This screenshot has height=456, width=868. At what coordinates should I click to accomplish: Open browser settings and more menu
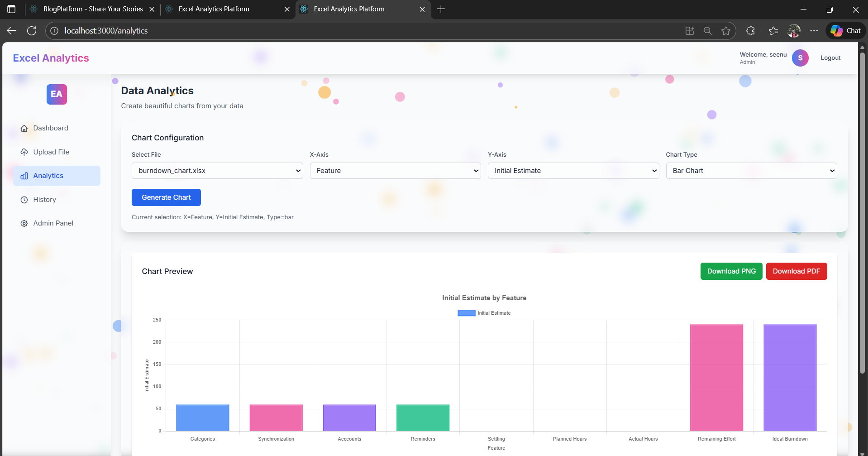(814, 31)
